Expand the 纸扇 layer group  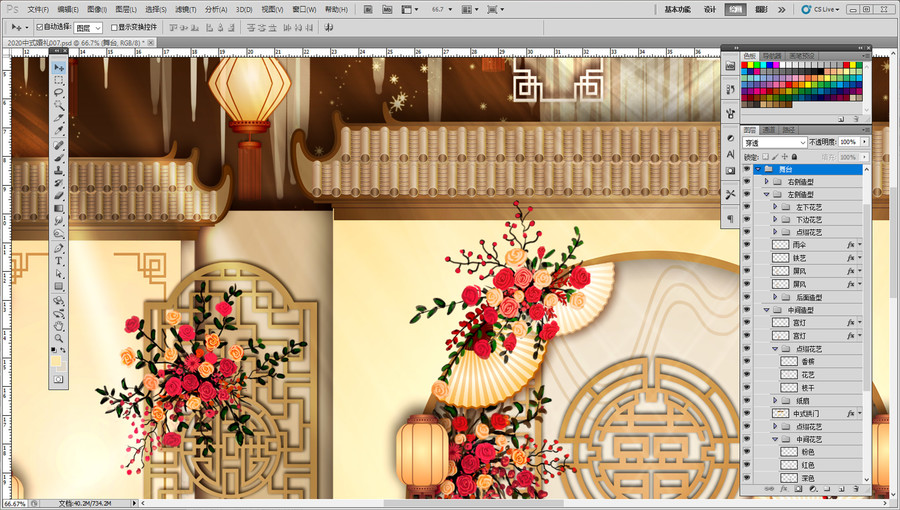coord(775,400)
